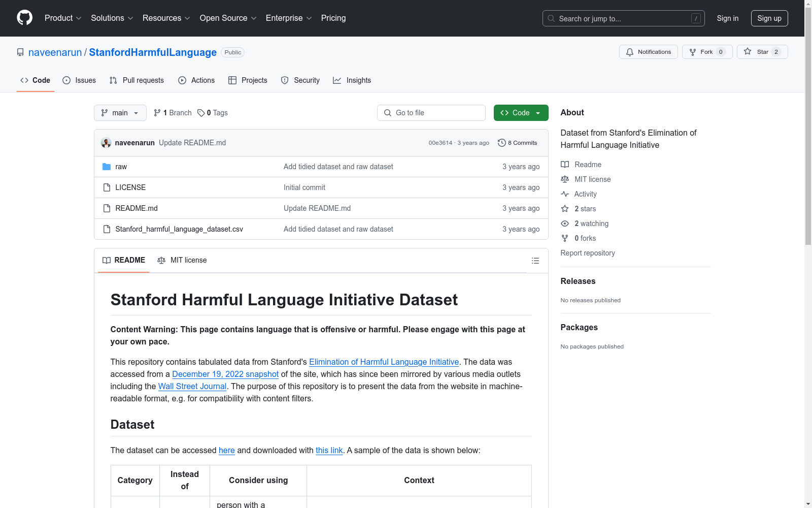
Task: View the 8 Commits history
Action: [518, 143]
